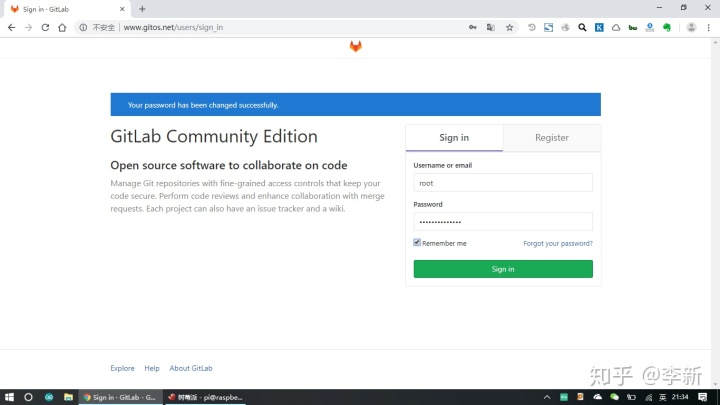The image size is (720, 405).
Task: Click the history clock extension icon
Action: [x=532, y=28]
